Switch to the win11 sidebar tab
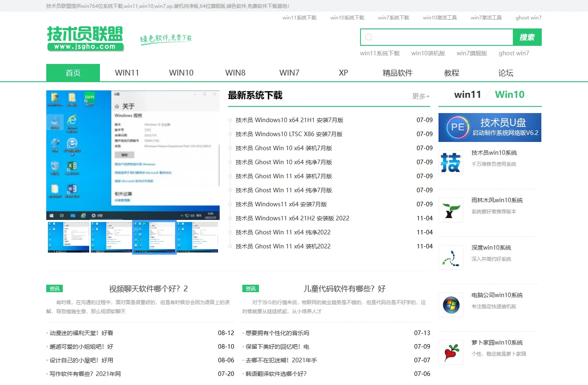 point(467,94)
